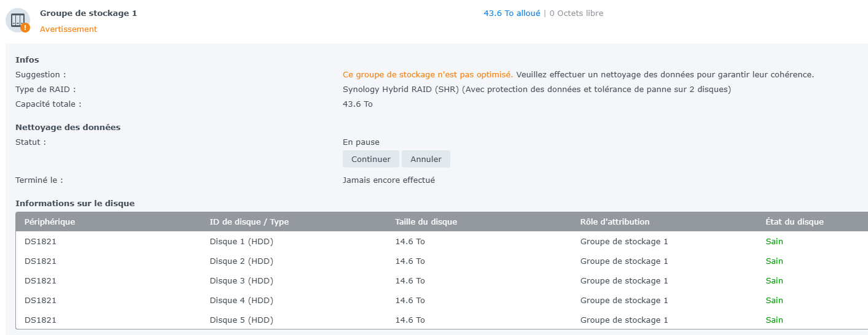
Task: Select the Disque 1 (HDD) row
Action: (241, 241)
